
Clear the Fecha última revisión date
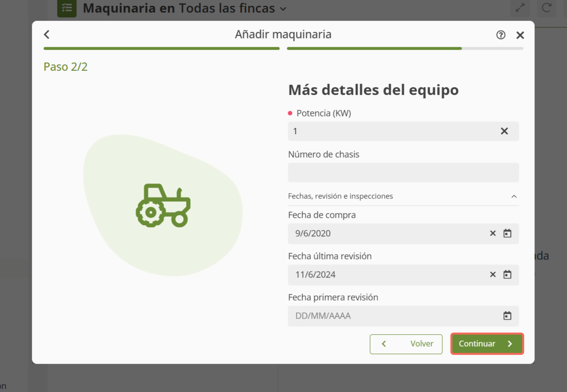[x=493, y=275]
